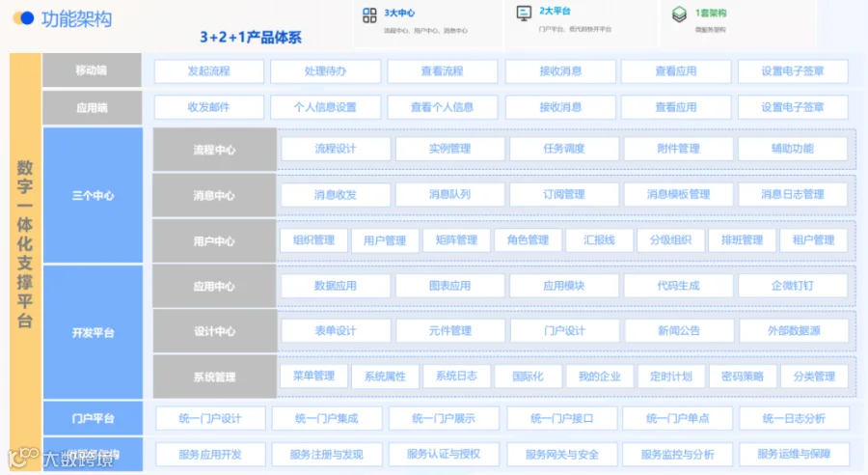Viewport: 868px width, 475px height.
Task: Click the 个人信息设置 box
Action: [326, 107]
